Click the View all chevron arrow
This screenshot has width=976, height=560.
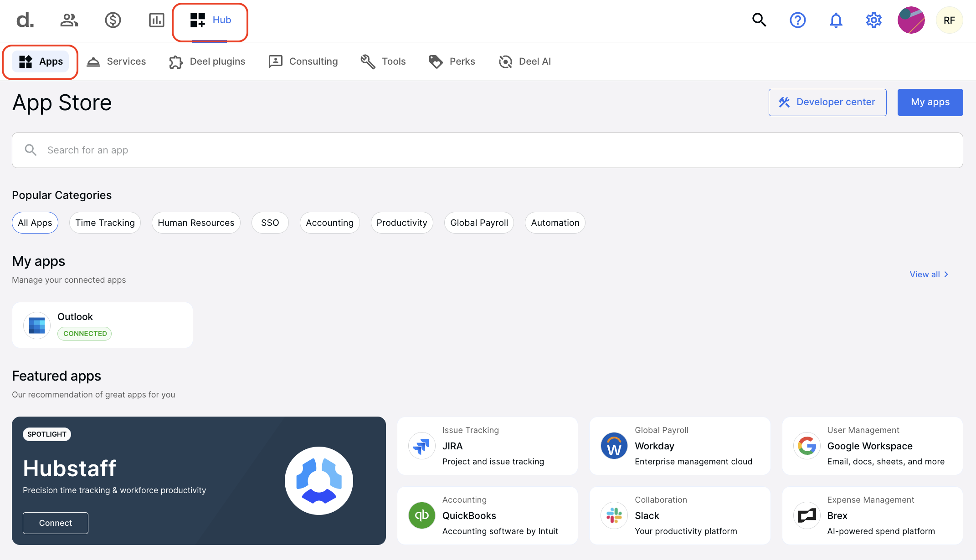pyautogui.click(x=946, y=275)
